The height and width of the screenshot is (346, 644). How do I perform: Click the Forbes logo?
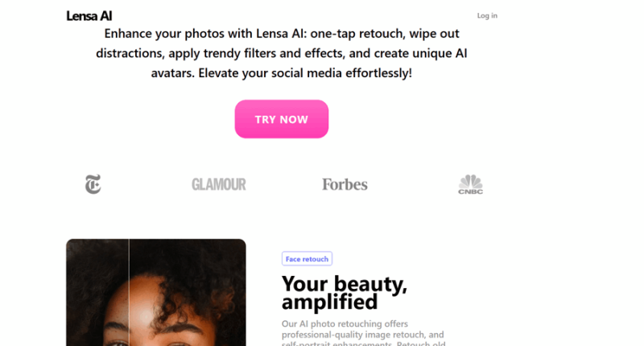[x=345, y=184]
